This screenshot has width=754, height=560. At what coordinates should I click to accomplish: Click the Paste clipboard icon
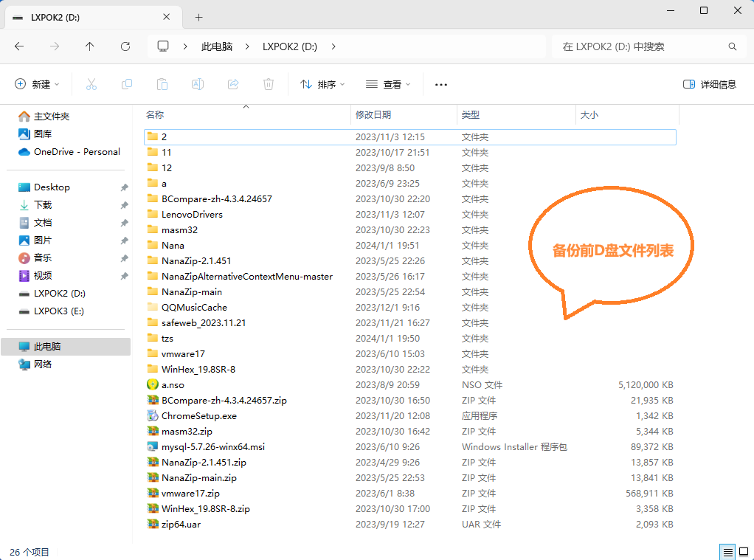click(162, 84)
